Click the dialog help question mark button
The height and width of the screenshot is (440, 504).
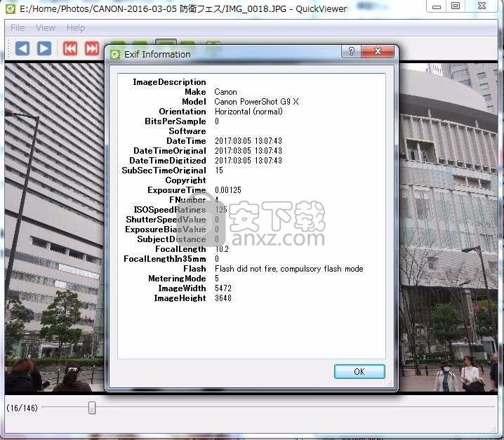(351, 51)
